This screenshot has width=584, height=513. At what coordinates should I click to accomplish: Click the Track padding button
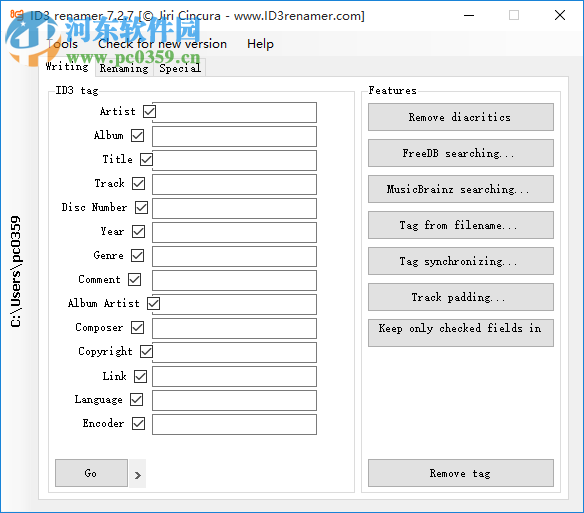pos(461,297)
